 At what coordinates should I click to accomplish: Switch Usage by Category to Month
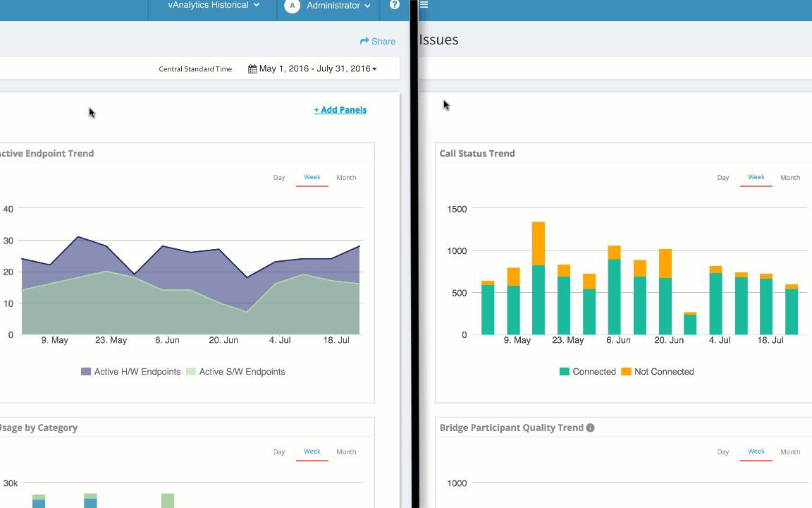347,452
